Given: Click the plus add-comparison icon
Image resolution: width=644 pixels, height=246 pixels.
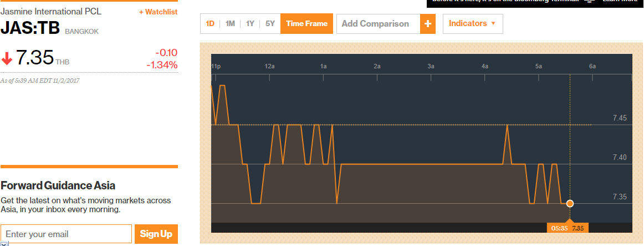Looking at the screenshot, I should point(427,24).
